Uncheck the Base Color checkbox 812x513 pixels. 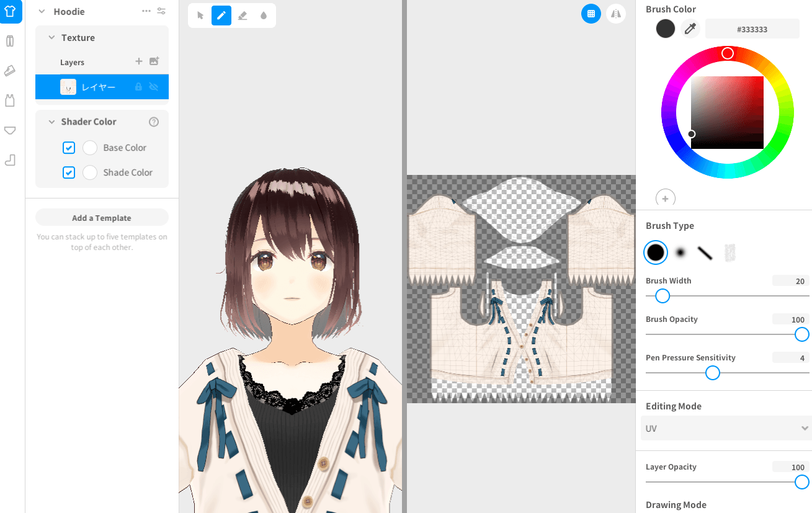tap(69, 148)
